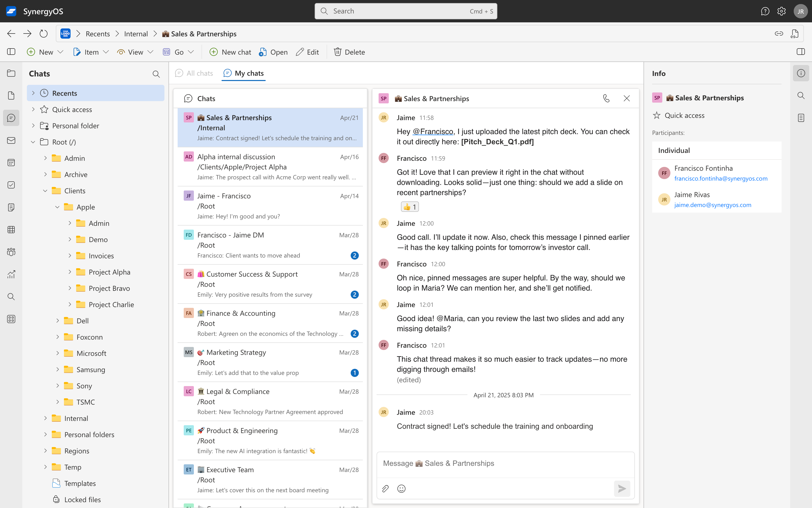Open the Item dropdown menu
Image resolution: width=812 pixels, height=508 pixels.
click(x=91, y=52)
